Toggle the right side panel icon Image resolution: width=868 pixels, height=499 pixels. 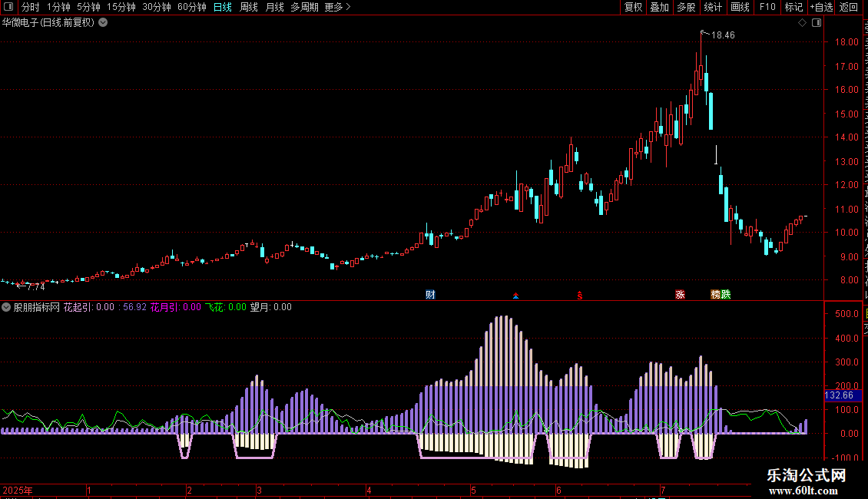(817, 23)
